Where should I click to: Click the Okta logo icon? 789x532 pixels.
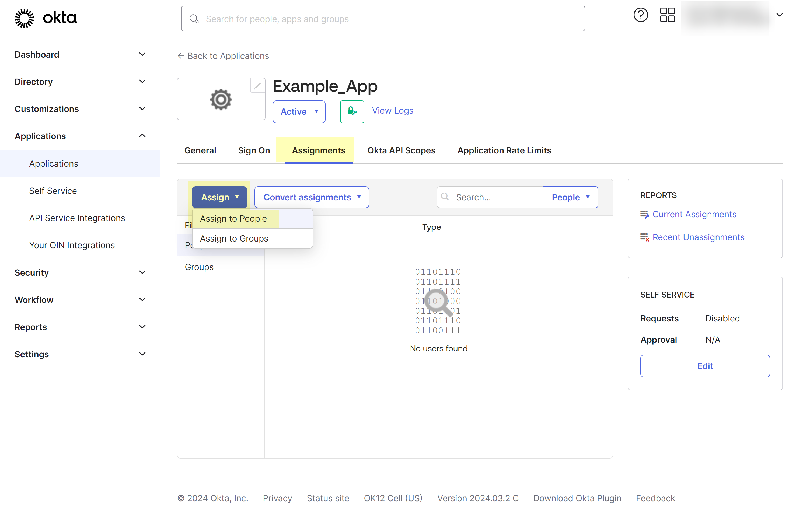[x=24, y=18]
